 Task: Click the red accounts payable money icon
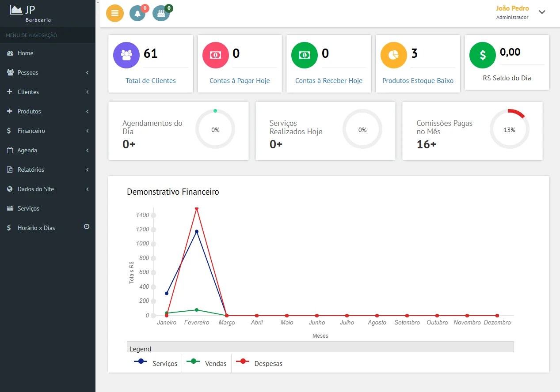tap(215, 55)
